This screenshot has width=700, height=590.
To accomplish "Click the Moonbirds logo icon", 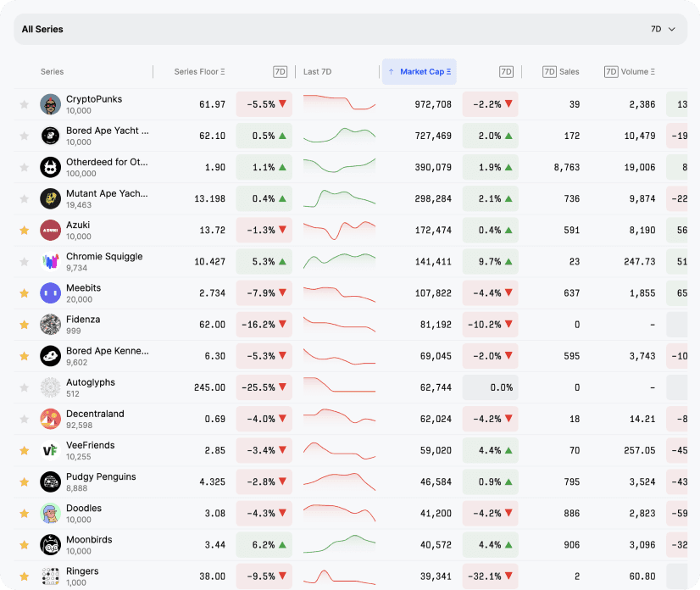I will click(50, 544).
